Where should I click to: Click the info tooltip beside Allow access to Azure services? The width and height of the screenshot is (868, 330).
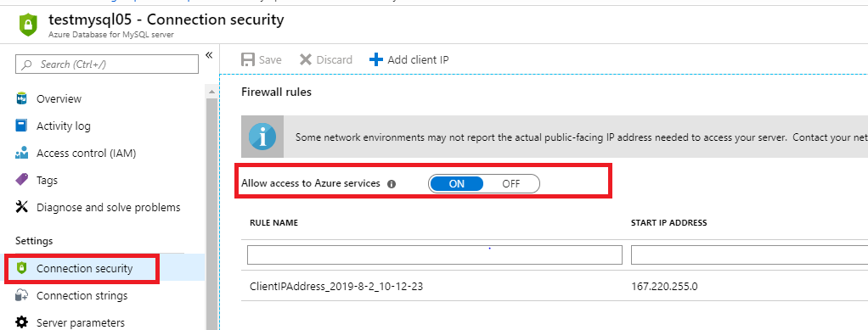point(392,184)
